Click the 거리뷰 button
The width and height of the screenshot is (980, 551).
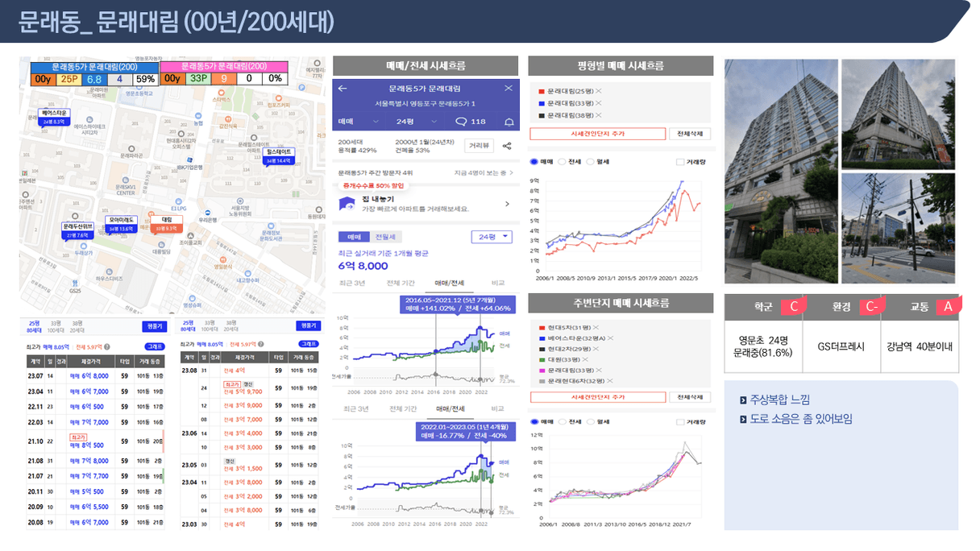[479, 146]
